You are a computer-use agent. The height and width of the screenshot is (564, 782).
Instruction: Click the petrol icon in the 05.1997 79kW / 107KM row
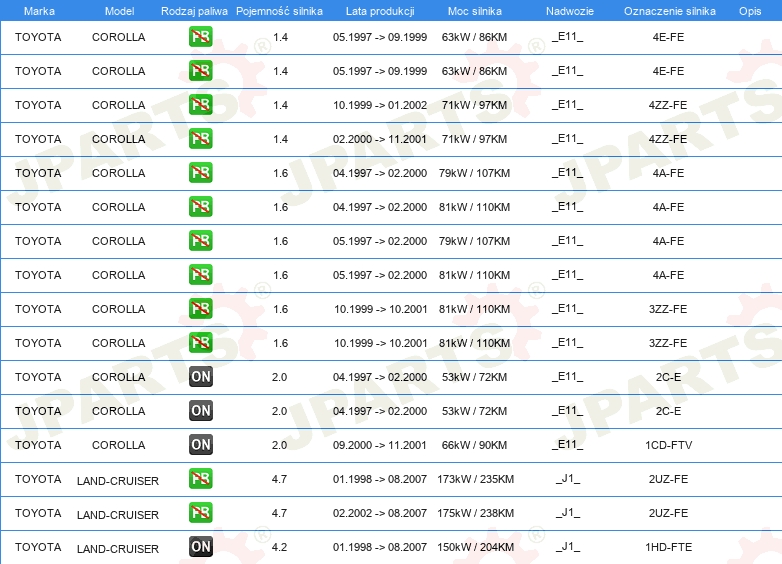click(x=200, y=240)
